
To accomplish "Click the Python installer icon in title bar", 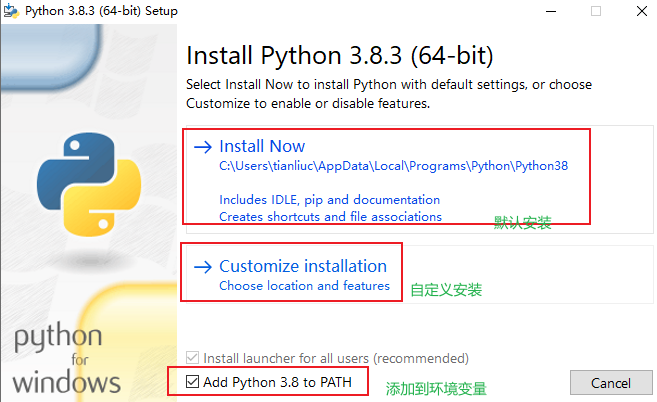I will [x=11, y=11].
